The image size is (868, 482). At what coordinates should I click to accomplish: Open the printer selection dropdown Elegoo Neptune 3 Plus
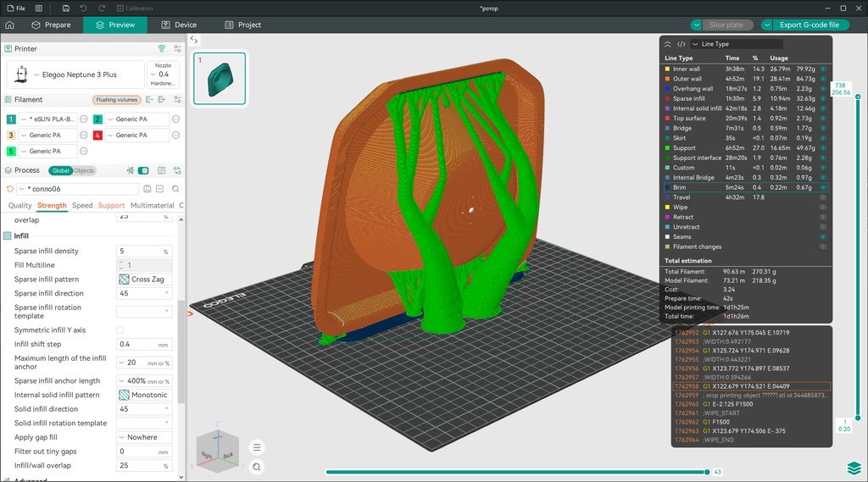75,75
